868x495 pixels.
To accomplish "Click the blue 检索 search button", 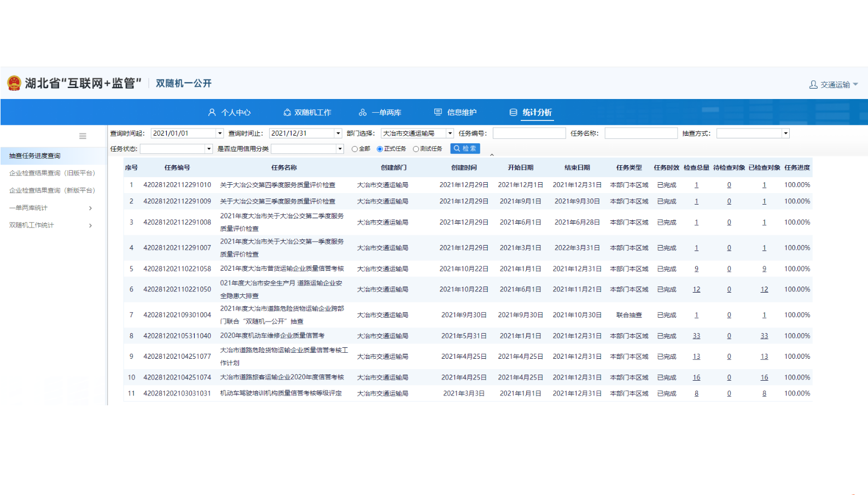I will pyautogui.click(x=465, y=148).
